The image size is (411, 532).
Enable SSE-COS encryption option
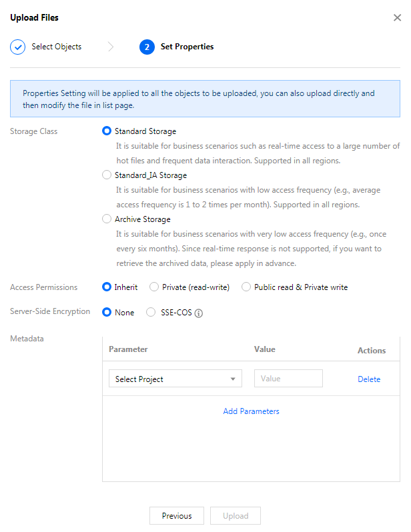[x=151, y=312]
